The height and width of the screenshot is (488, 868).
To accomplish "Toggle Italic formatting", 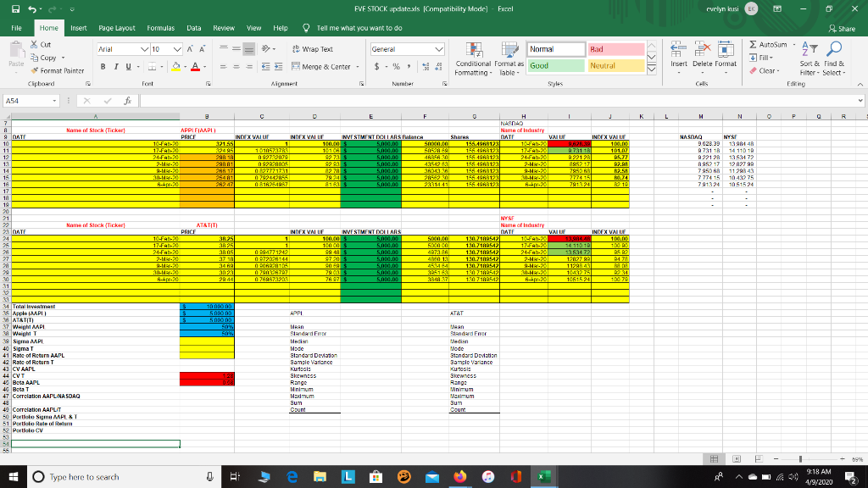I will [115, 67].
